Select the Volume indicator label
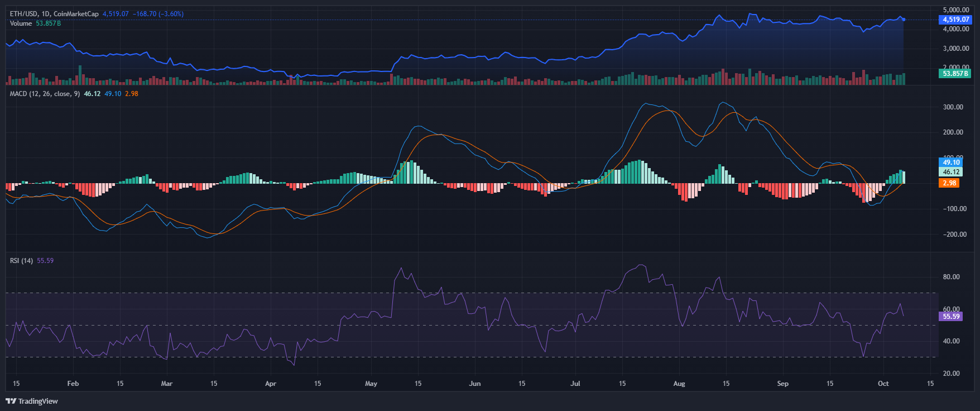980x411 pixels. [21, 23]
